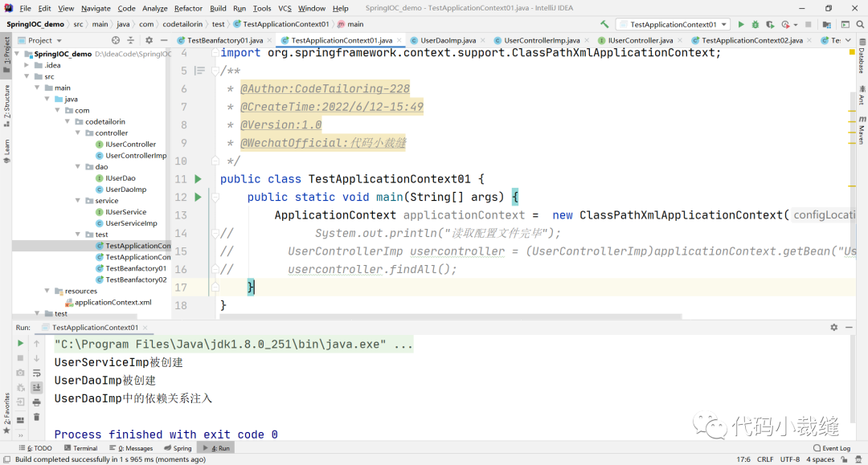Open the TODO tool window

pos(35,448)
